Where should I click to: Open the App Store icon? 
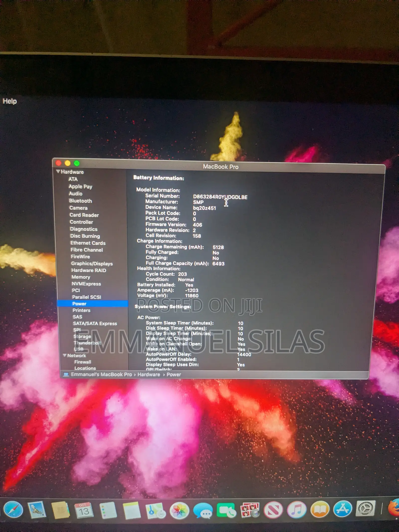(x=343, y=509)
